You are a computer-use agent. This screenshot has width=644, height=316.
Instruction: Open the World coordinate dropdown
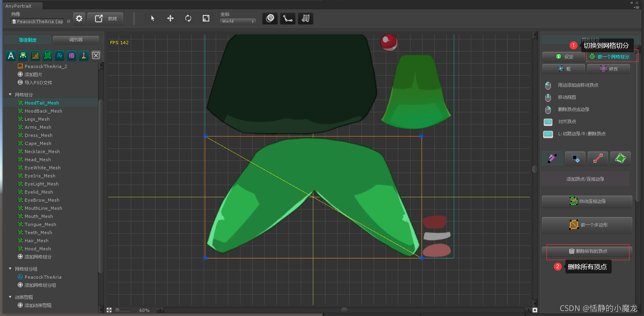(x=238, y=21)
